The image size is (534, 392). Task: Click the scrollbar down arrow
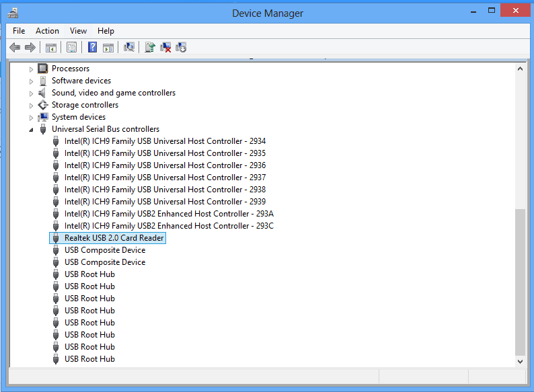point(520,362)
